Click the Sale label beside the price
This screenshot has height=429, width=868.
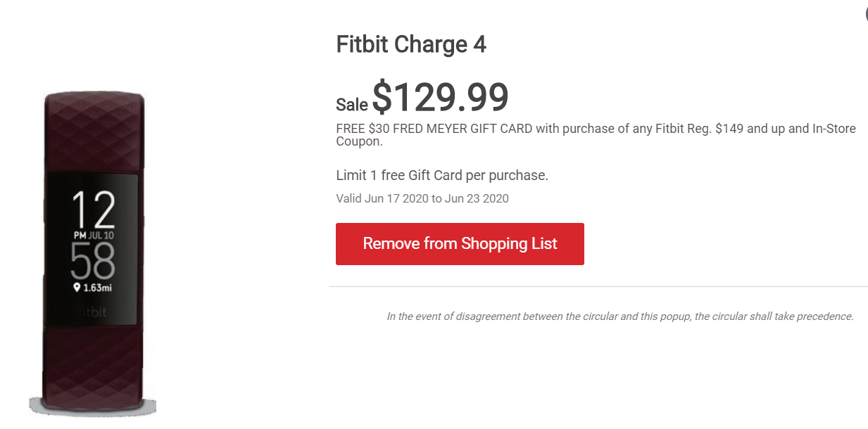point(352,105)
